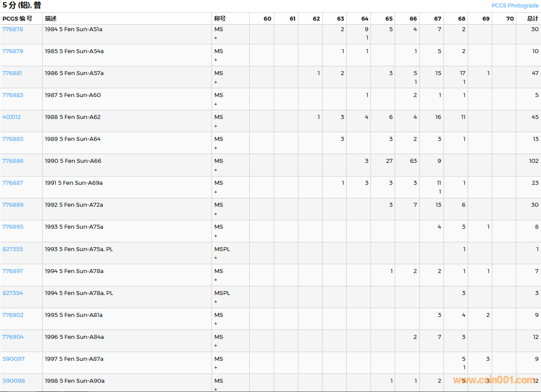
Task: Select the 1992 5 Fen Sun-A72a description
Action: pyautogui.click(x=74, y=205)
